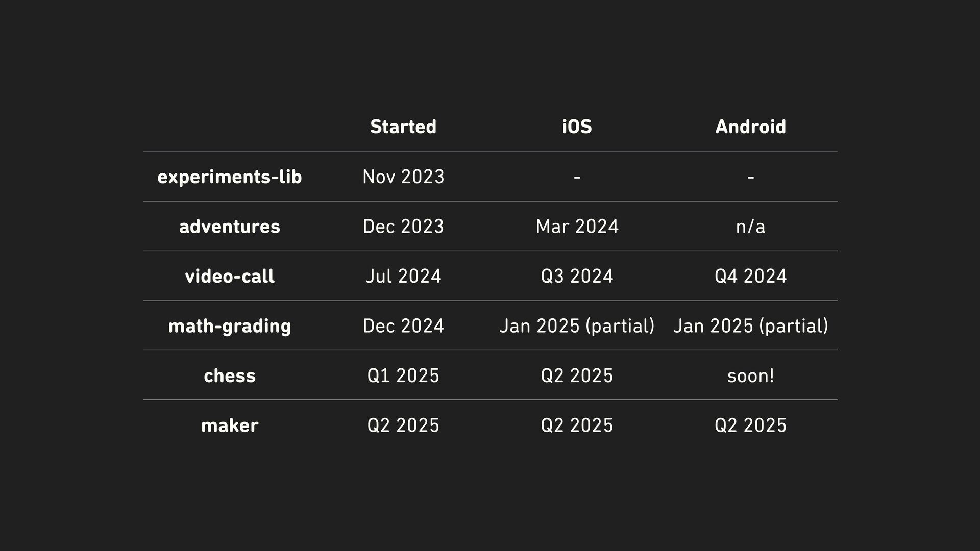
Task: Click the video-call row label
Action: 230,276
